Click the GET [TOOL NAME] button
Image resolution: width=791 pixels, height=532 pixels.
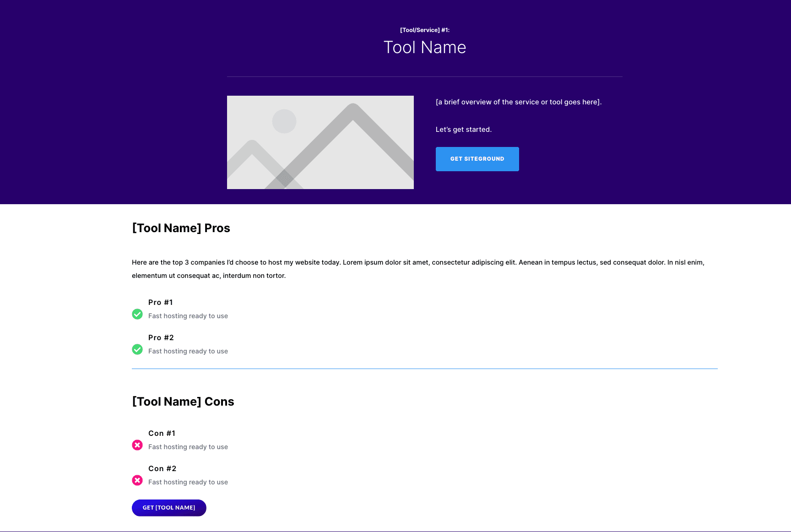(168, 507)
